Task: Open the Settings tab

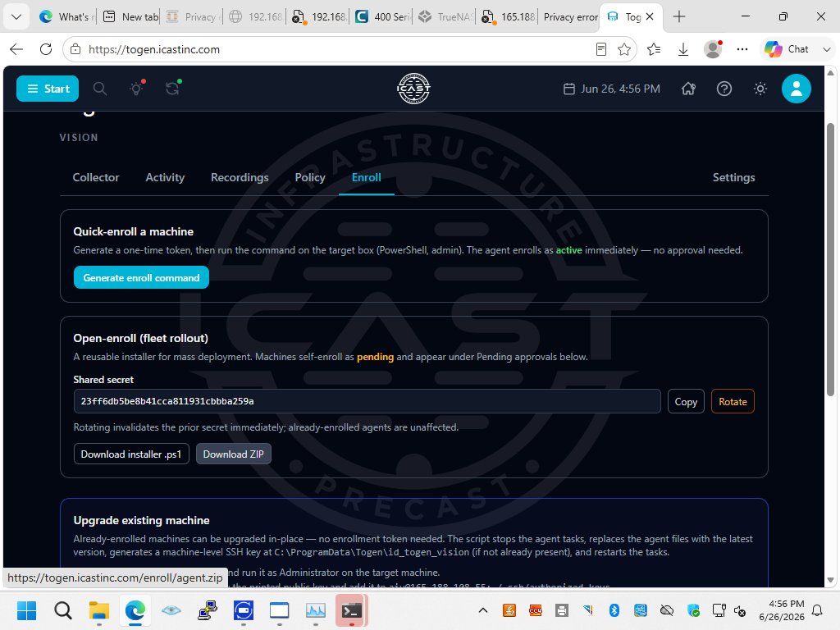Action: (733, 177)
